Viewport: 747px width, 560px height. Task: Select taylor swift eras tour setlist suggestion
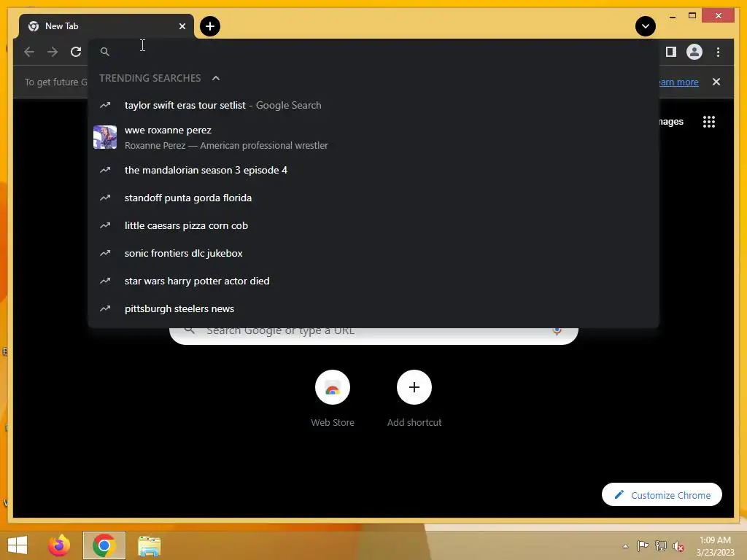coord(373,105)
